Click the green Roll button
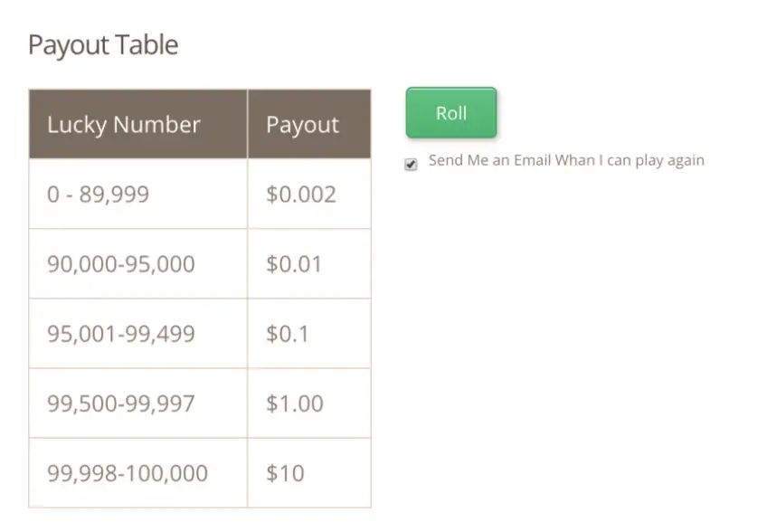This screenshot has width=767, height=532. (x=451, y=112)
